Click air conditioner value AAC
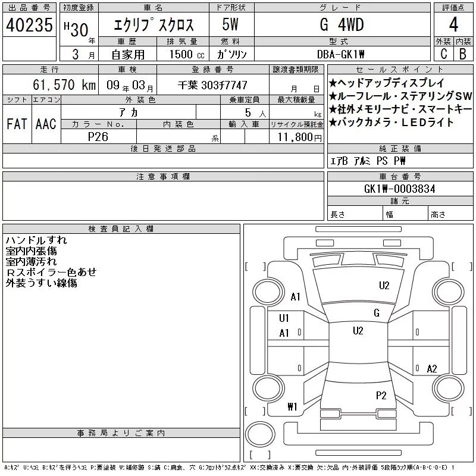This screenshot has height=476, width=476. click(x=46, y=124)
